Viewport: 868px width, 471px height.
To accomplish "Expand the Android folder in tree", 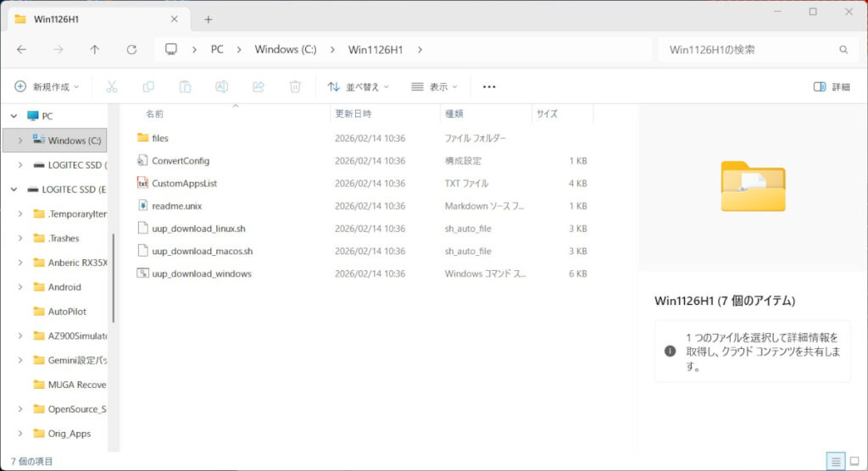I will click(x=20, y=287).
